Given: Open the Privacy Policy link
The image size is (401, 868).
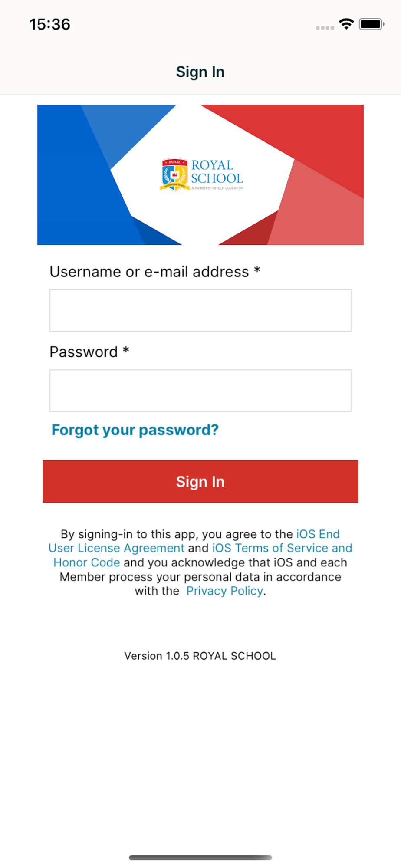Looking at the screenshot, I should click(x=224, y=591).
